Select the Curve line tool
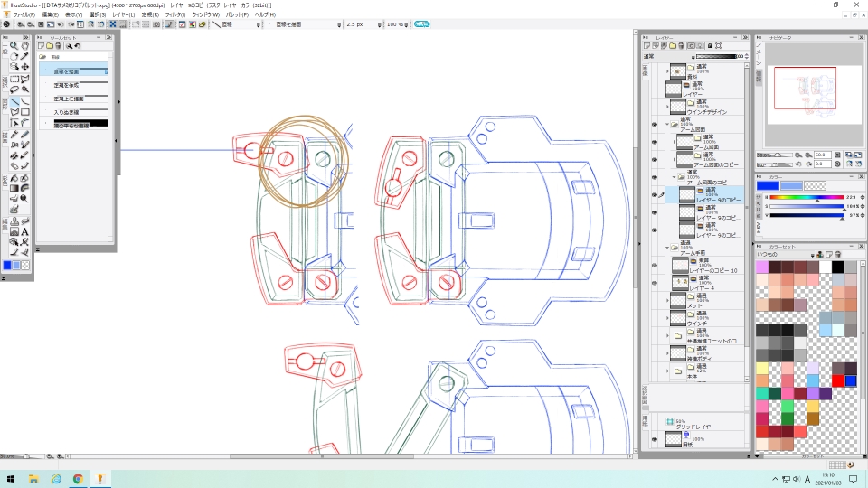 (25, 102)
